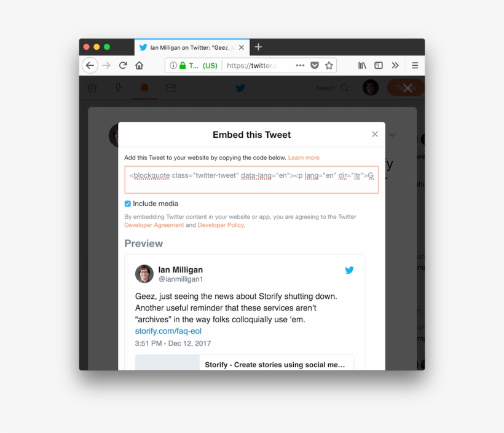Viewport: 504px width, 433px height.
Task: Open page actions three-dots menu
Action: (x=300, y=66)
